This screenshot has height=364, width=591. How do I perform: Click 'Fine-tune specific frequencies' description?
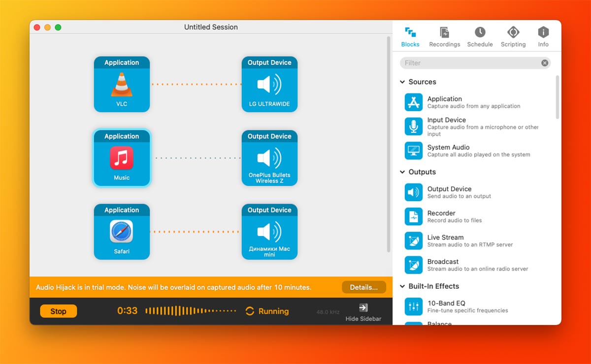click(x=468, y=310)
